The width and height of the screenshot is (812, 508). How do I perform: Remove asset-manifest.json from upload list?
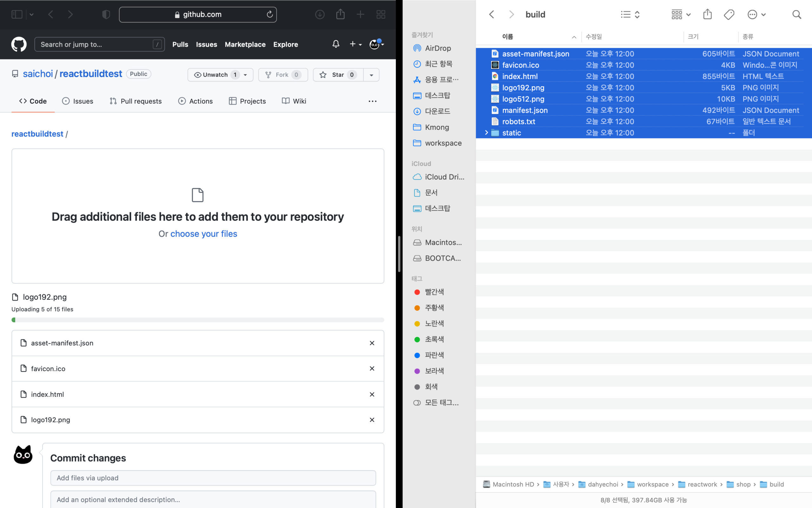(372, 343)
